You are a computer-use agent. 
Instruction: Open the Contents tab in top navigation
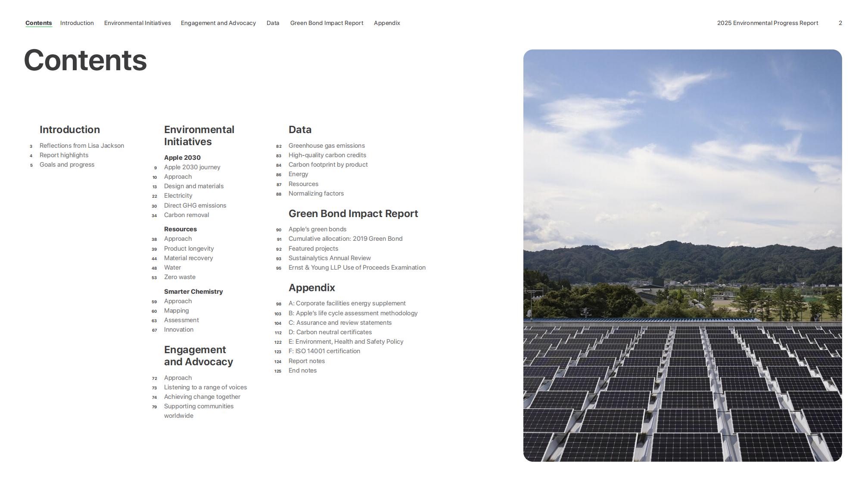tap(39, 23)
